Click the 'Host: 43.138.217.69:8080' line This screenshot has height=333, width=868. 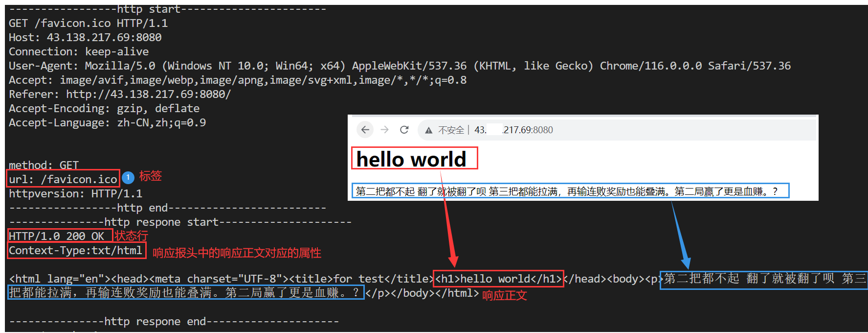85,37
